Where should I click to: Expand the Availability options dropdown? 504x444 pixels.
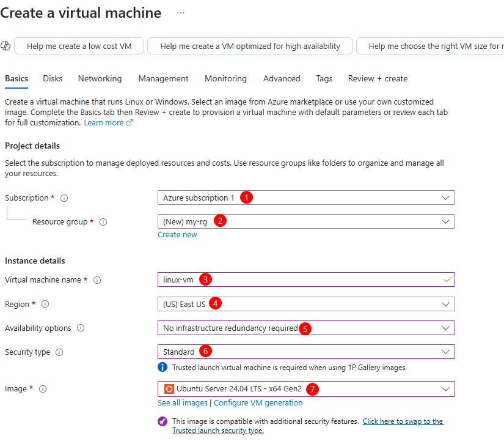pyautogui.click(x=306, y=328)
